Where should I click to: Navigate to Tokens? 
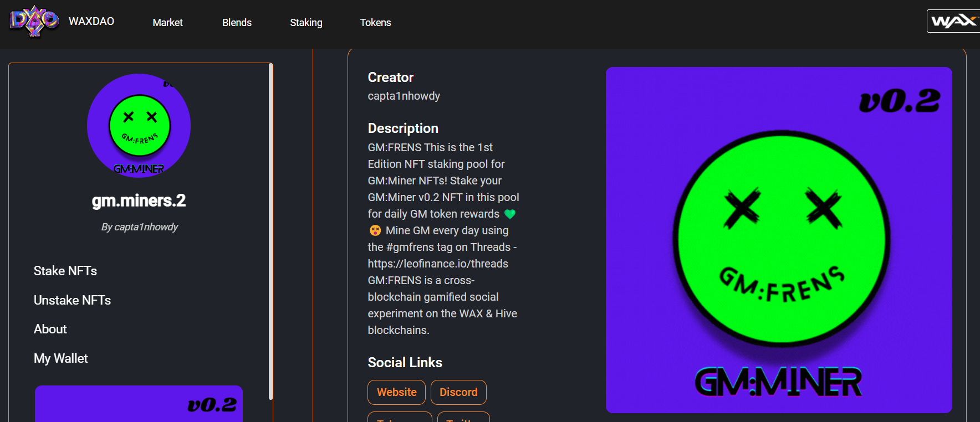375,22
